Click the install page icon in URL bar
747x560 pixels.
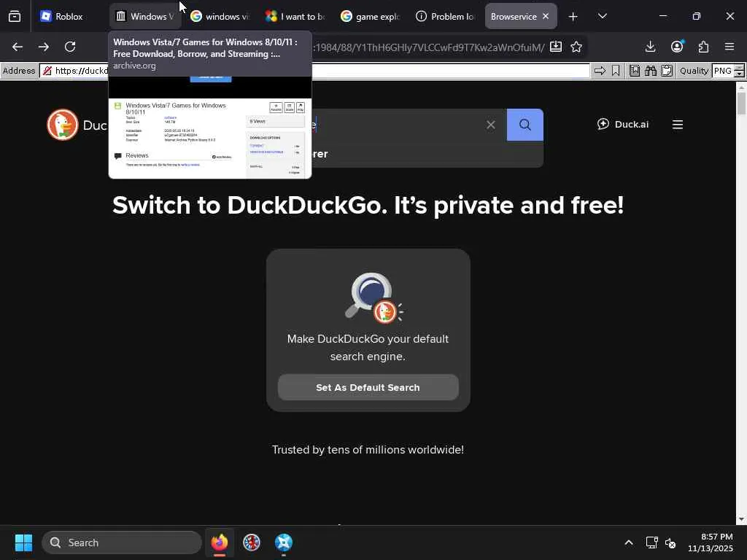click(x=555, y=47)
